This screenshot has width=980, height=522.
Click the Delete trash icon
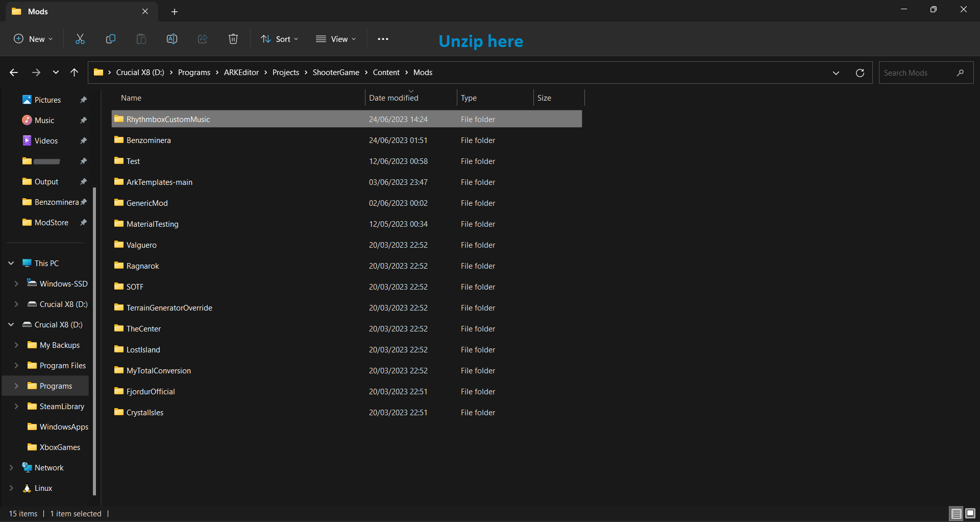tap(233, 39)
